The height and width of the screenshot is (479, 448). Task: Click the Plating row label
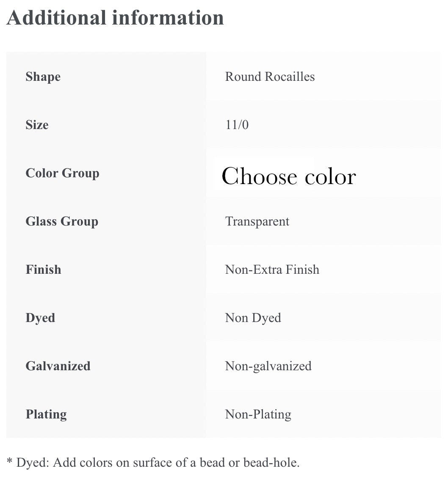[46, 414]
